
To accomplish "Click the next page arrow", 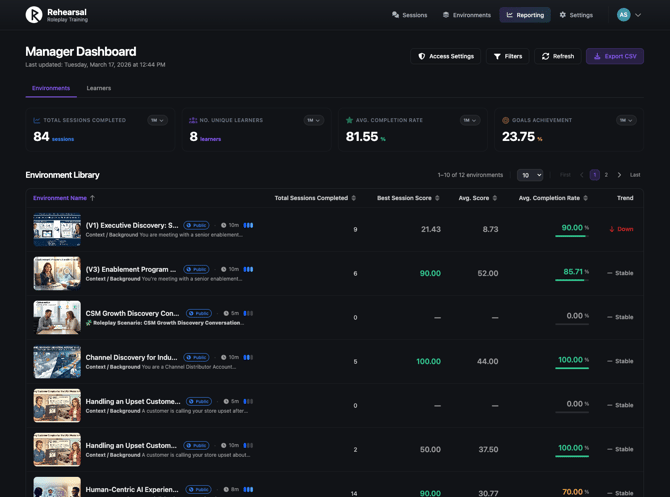I will point(619,175).
